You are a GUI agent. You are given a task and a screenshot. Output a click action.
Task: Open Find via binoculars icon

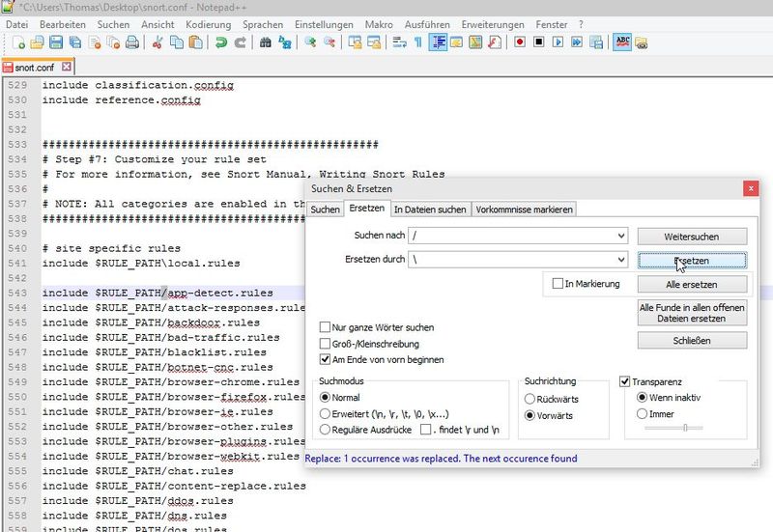265,42
